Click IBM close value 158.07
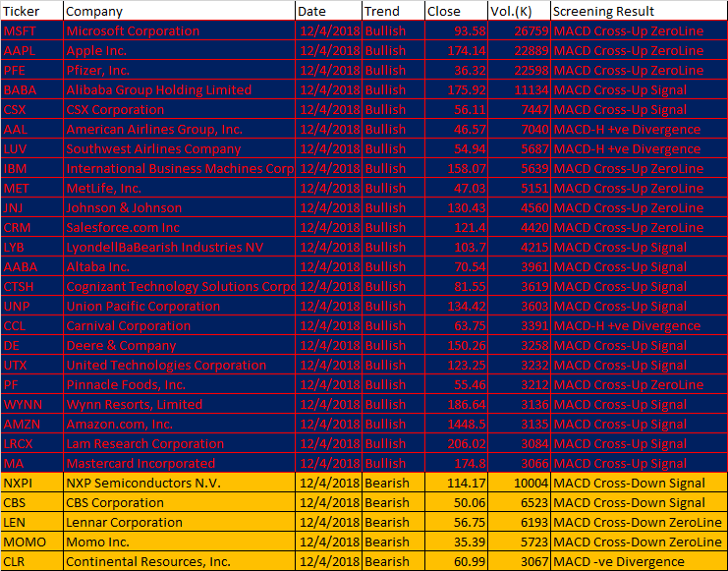This screenshot has width=728, height=571. pos(457,168)
